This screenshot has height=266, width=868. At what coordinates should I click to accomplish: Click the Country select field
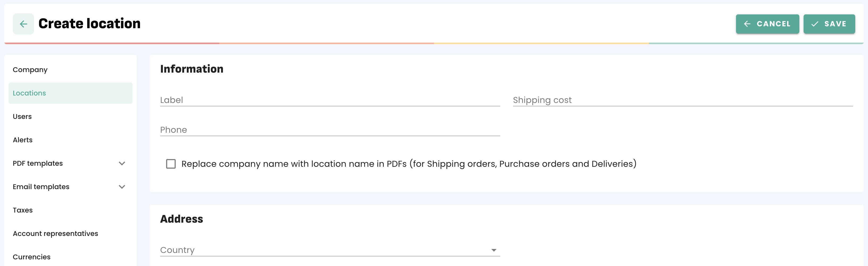coord(324,250)
